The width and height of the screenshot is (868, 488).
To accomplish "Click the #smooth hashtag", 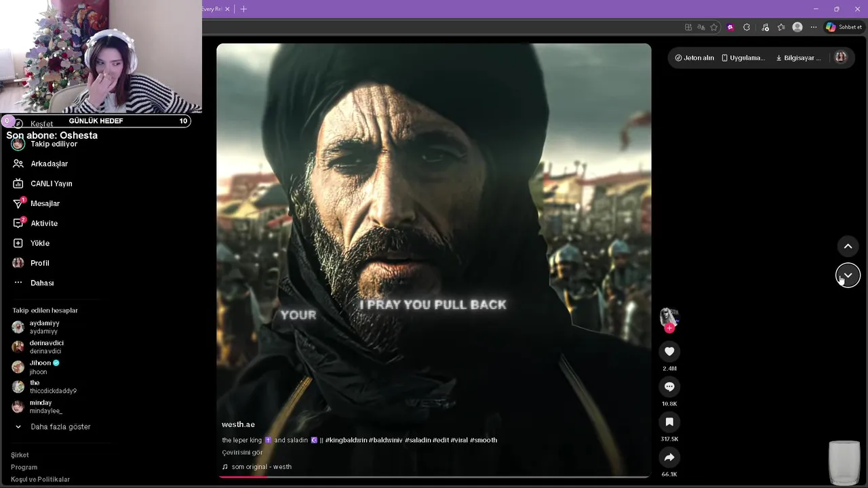I will pyautogui.click(x=484, y=440).
